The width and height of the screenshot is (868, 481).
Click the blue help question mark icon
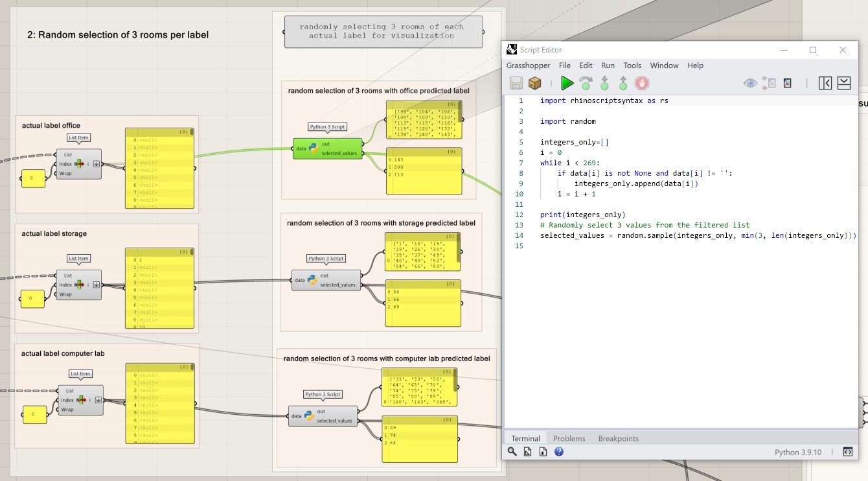click(558, 452)
